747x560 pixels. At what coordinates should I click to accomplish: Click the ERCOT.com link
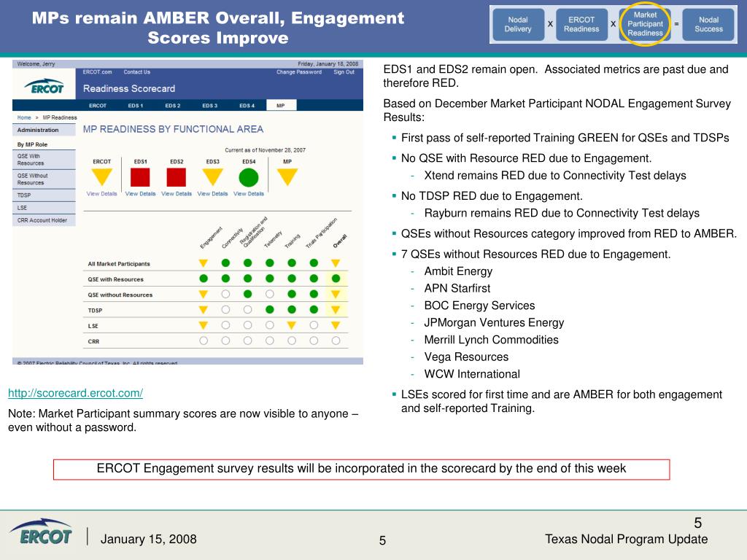pos(97,72)
